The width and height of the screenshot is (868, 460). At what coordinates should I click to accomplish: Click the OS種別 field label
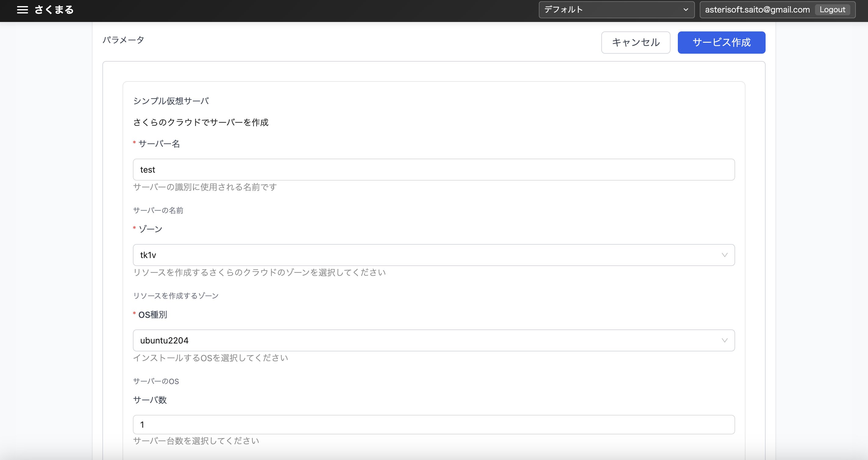pos(153,314)
